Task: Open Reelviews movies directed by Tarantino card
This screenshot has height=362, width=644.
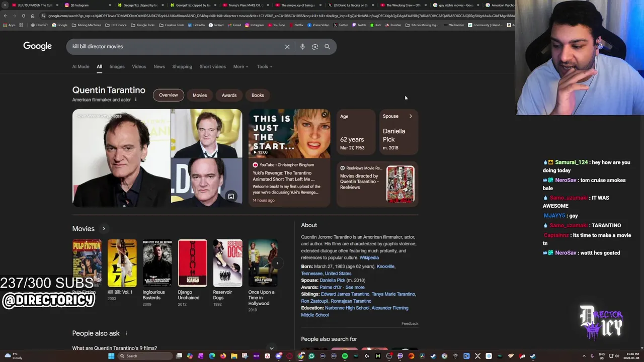Action: (x=377, y=184)
